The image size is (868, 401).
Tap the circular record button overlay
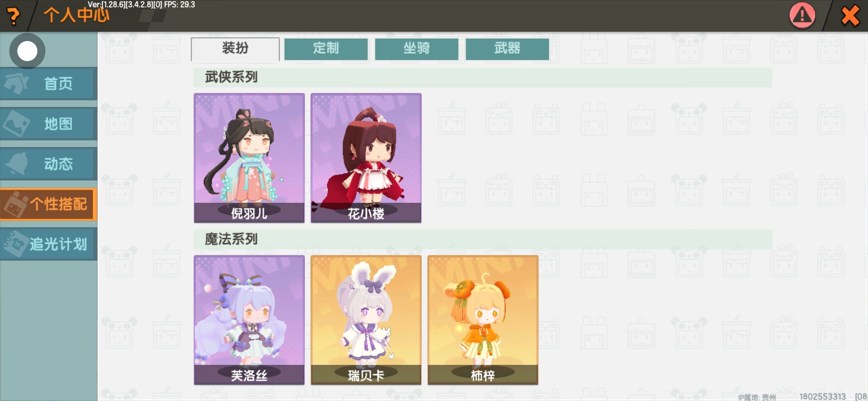pyautogui.click(x=27, y=51)
